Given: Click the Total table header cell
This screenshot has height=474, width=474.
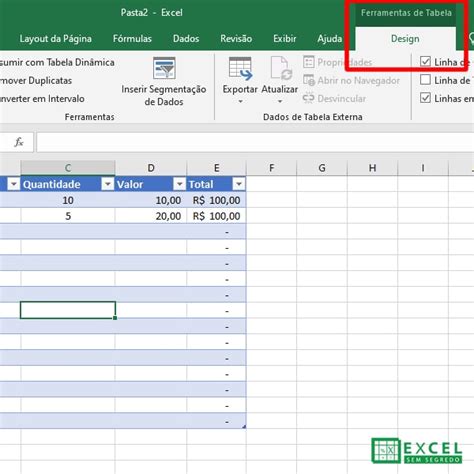Looking at the screenshot, I should click(x=217, y=184).
